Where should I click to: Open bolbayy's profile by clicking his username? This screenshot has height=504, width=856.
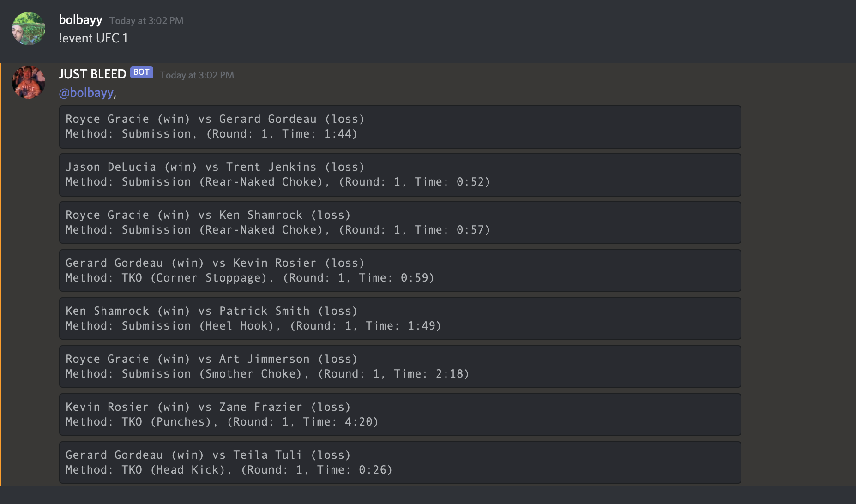80,20
